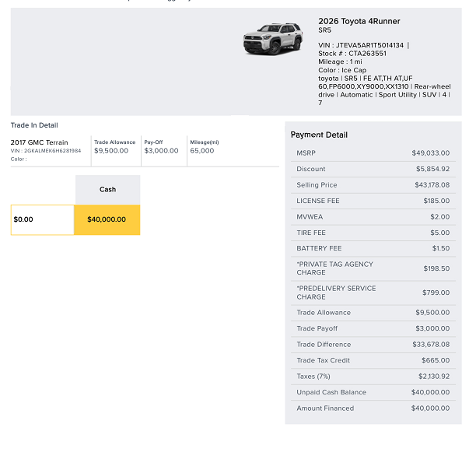Click the Trade Difference $33,678.08 amount

(x=431, y=345)
